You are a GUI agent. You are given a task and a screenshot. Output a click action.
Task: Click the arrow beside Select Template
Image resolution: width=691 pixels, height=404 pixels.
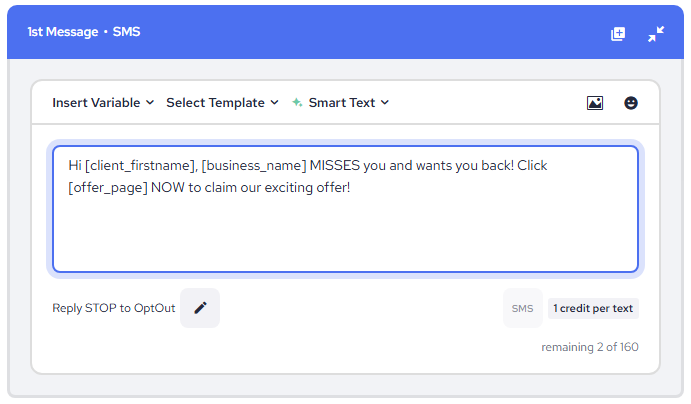pyautogui.click(x=274, y=102)
